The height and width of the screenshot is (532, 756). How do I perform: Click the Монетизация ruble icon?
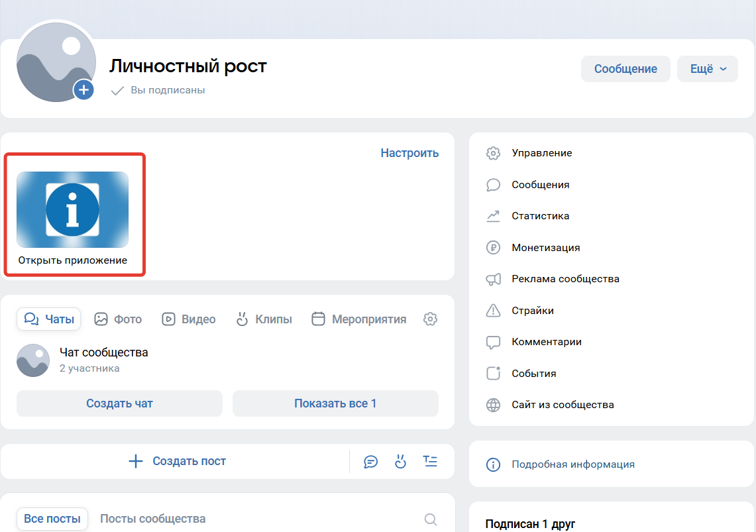pyautogui.click(x=493, y=247)
